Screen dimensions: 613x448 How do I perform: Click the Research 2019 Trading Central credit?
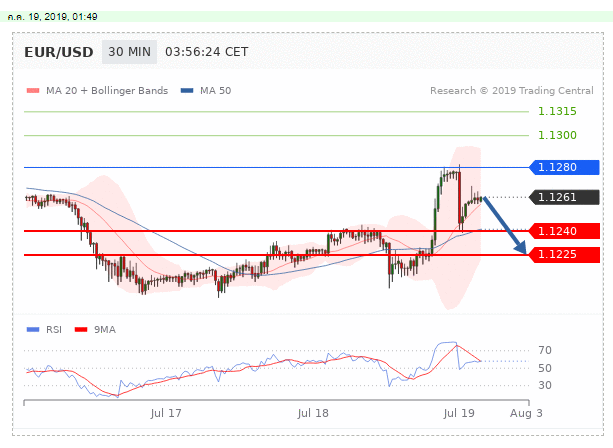click(x=512, y=91)
